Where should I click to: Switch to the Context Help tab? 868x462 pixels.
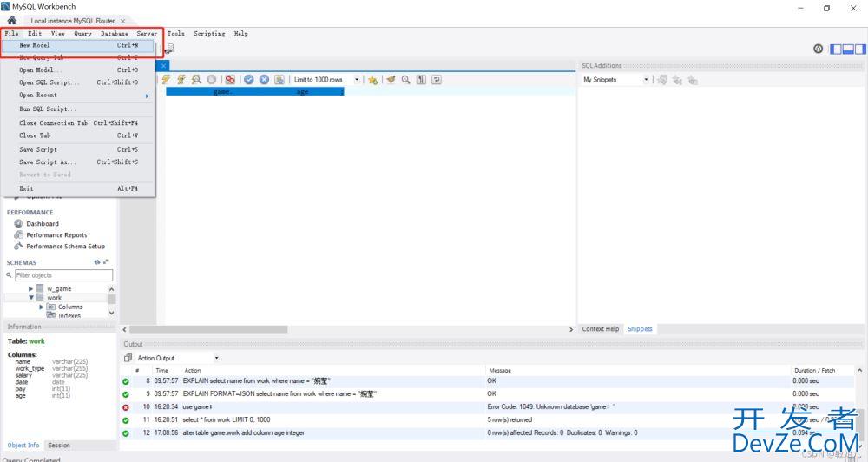click(600, 328)
